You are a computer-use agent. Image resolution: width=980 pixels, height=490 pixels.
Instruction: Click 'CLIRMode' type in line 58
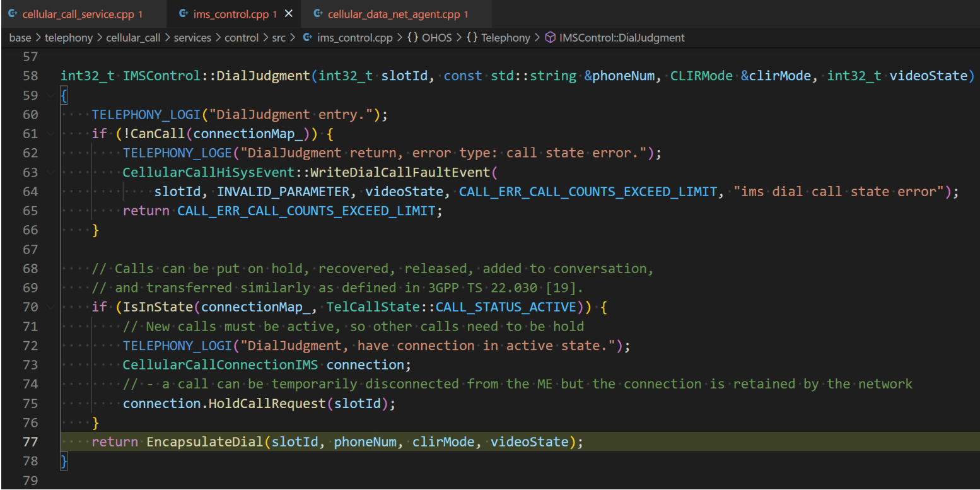(701, 76)
